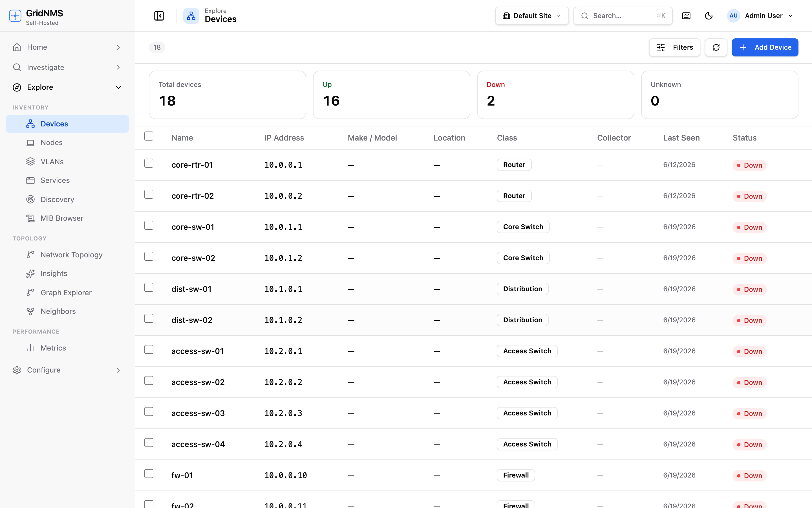Click the Down status of access-sw-04

click(749, 445)
